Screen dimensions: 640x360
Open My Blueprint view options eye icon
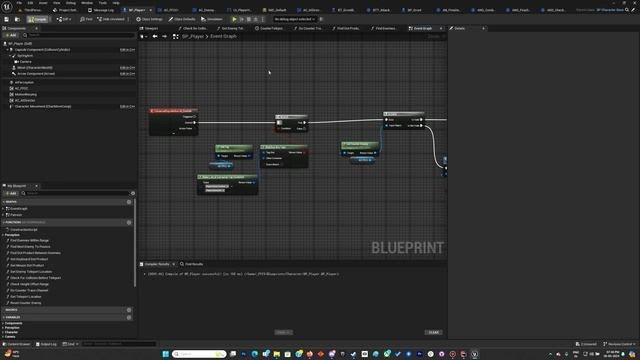pyautogui.click(x=133, y=193)
